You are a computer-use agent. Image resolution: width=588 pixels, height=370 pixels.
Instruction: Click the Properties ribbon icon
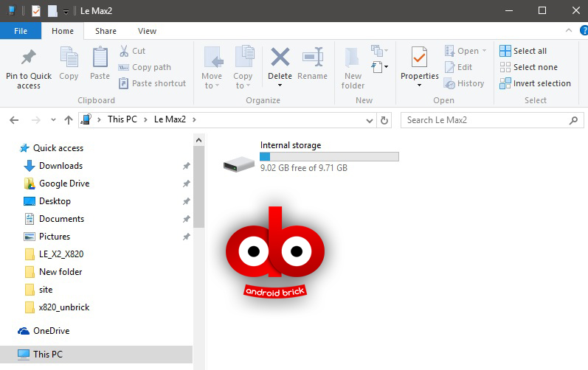(x=419, y=58)
